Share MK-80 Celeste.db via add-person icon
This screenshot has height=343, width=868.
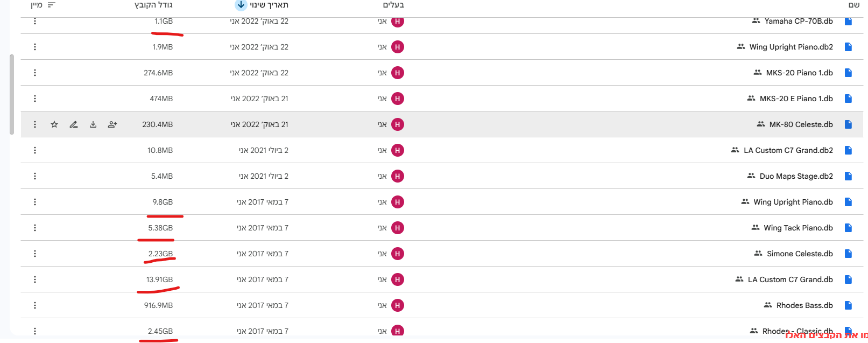tap(112, 124)
